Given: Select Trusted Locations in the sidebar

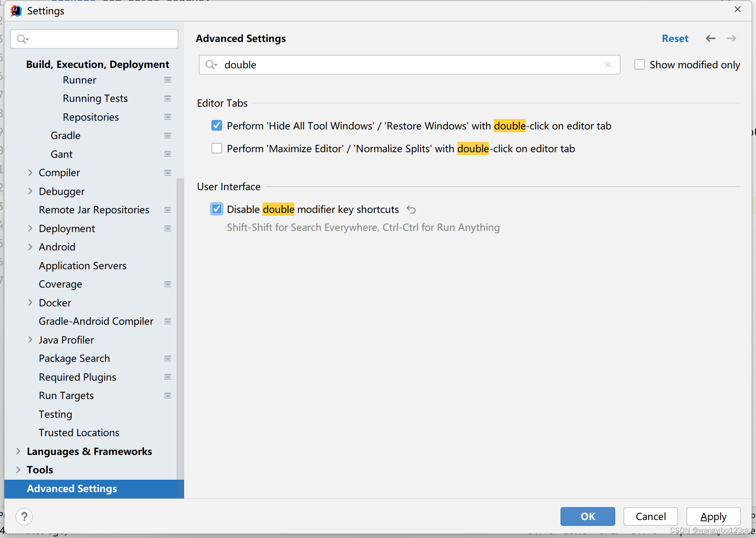Looking at the screenshot, I should tap(79, 433).
